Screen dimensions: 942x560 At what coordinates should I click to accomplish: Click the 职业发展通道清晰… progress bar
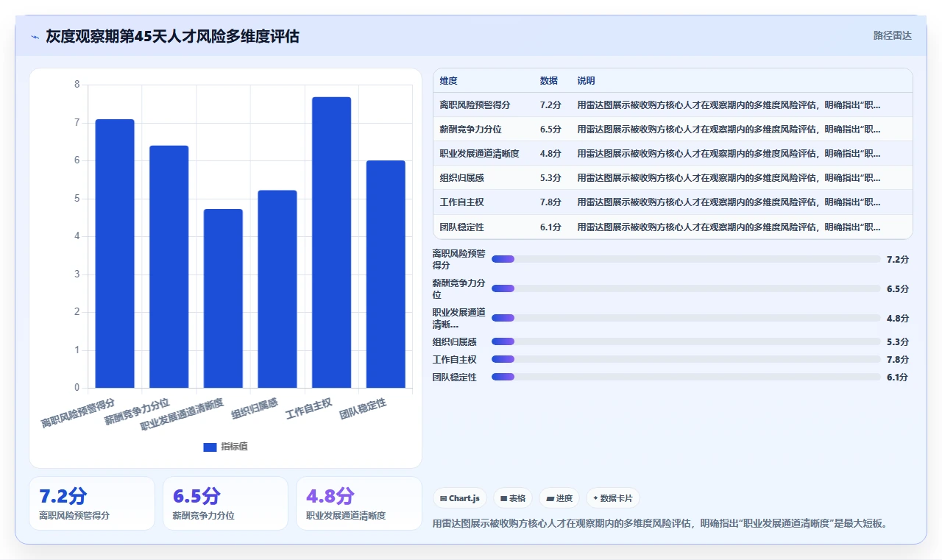point(686,318)
